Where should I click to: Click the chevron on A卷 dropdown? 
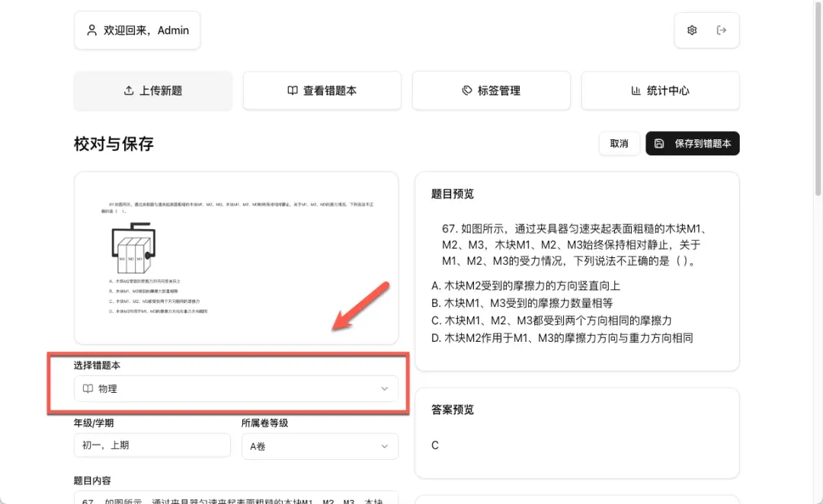[384, 446]
